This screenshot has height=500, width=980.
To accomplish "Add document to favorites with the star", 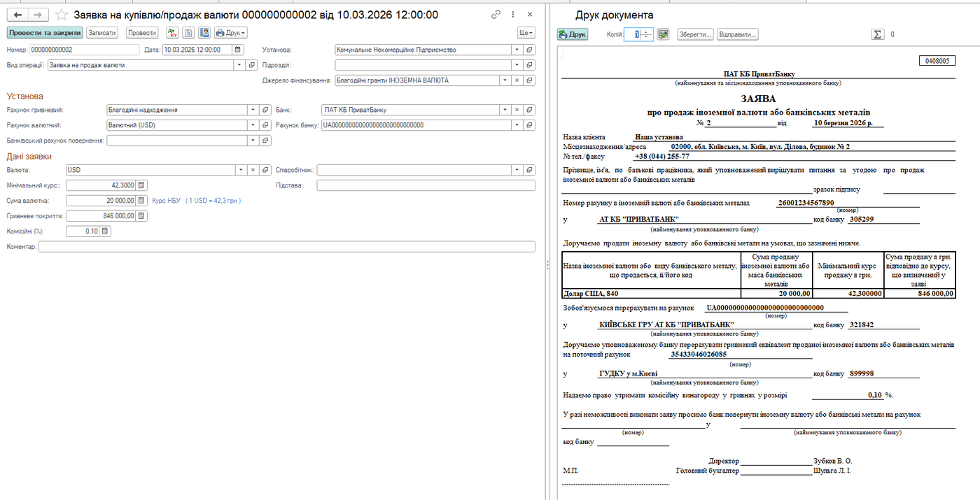I will coord(62,15).
